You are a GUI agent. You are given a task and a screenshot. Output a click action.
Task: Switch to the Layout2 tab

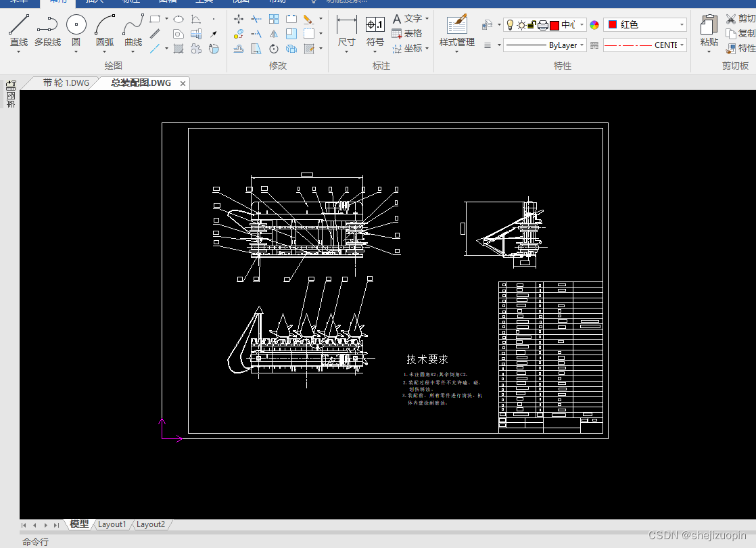[x=150, y=524]
